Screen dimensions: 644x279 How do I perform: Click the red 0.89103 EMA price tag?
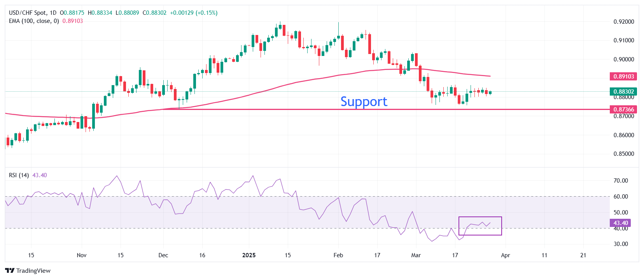(x=623, y=77)
